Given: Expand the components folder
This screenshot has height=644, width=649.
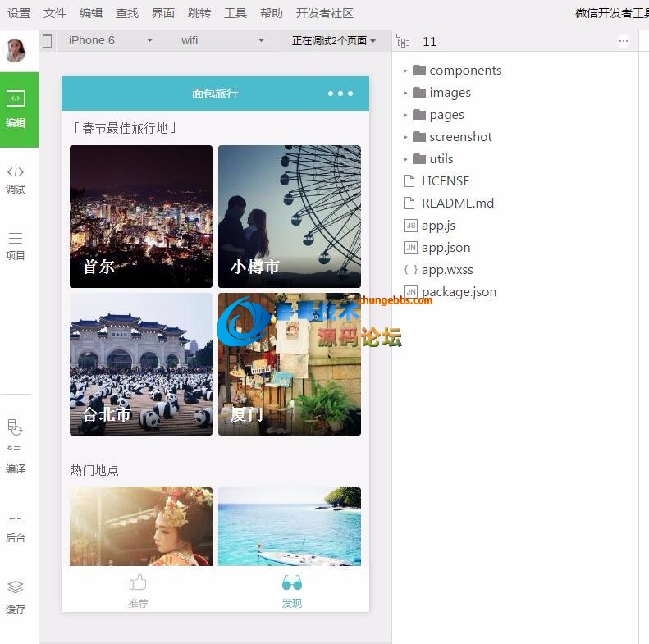Looking at the screenshot, I should point(464,71).
